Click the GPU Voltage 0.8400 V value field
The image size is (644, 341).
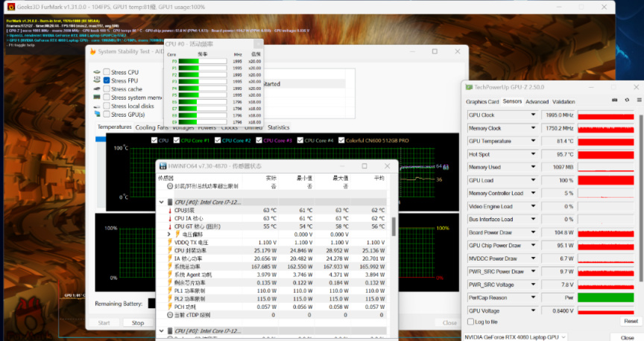(558, 310)
